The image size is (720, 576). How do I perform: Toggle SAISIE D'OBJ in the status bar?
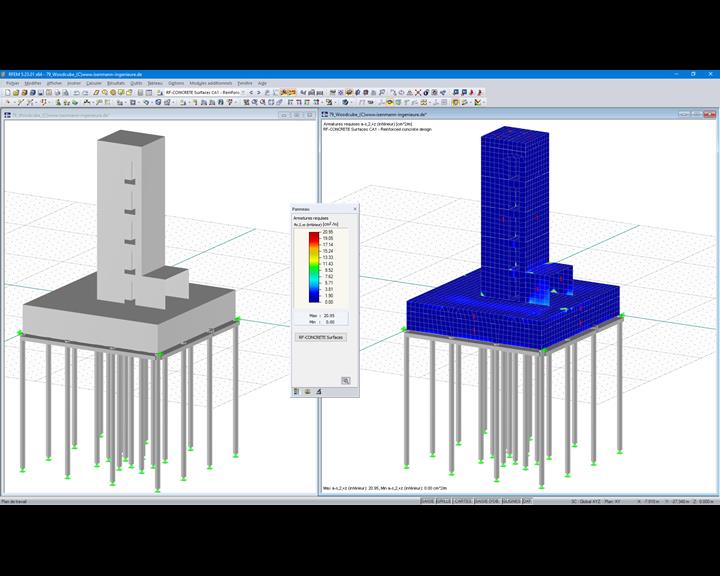pos(487,501)
